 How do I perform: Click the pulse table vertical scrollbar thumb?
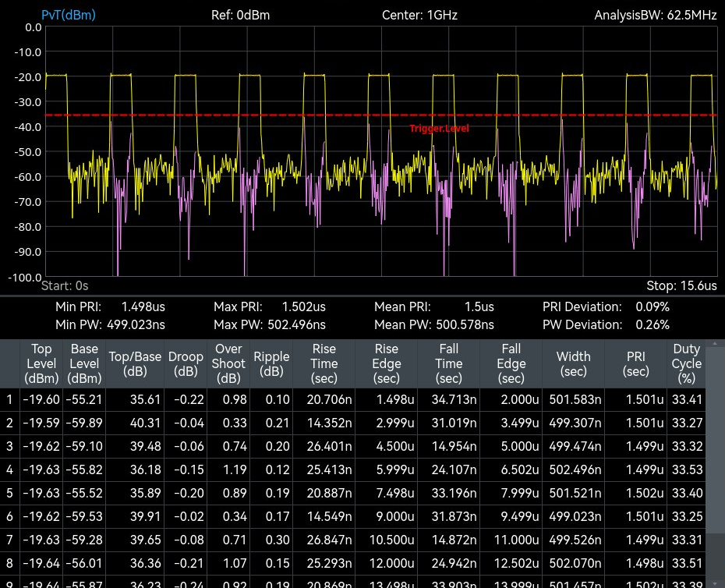point(715,440)
